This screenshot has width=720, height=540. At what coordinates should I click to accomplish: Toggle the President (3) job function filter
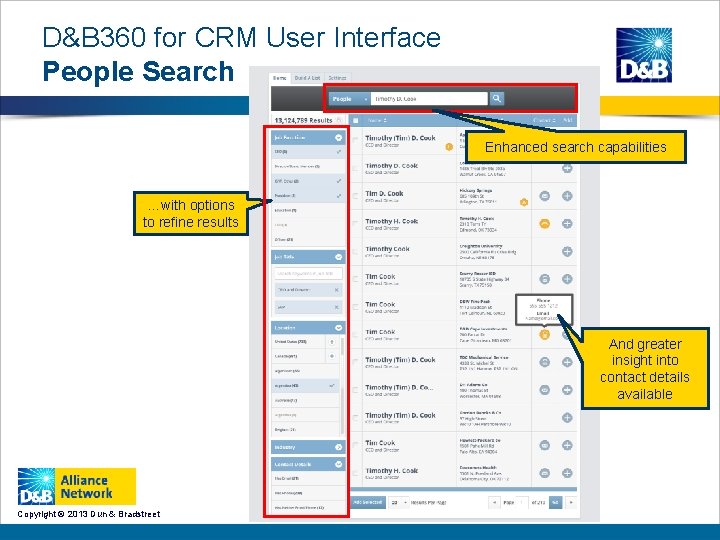tap(308, 196)
